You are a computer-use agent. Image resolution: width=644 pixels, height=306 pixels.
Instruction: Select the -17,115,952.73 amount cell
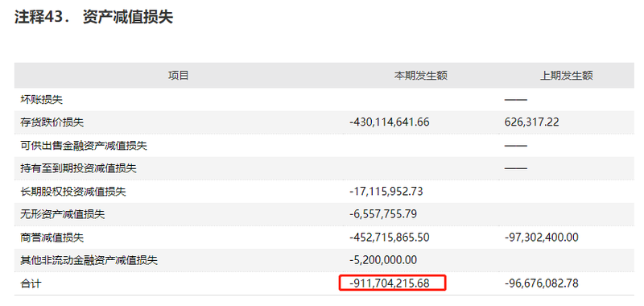click(386, 191)
